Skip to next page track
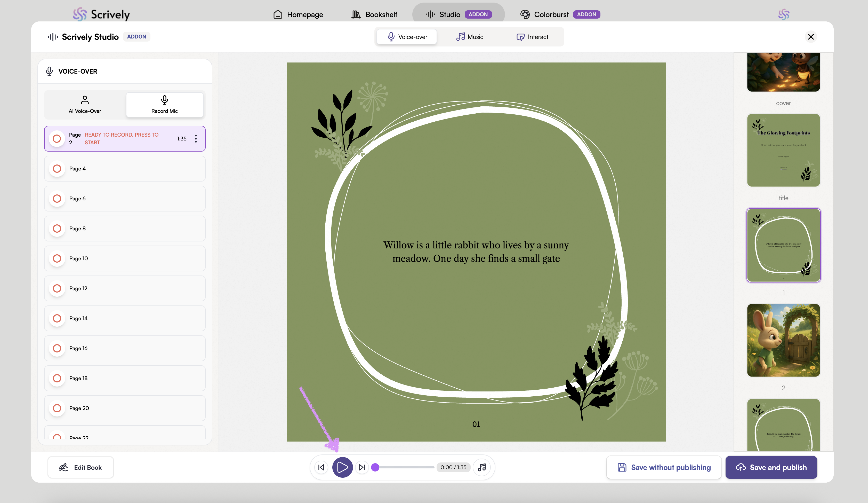868x503 pixels. 362,467
